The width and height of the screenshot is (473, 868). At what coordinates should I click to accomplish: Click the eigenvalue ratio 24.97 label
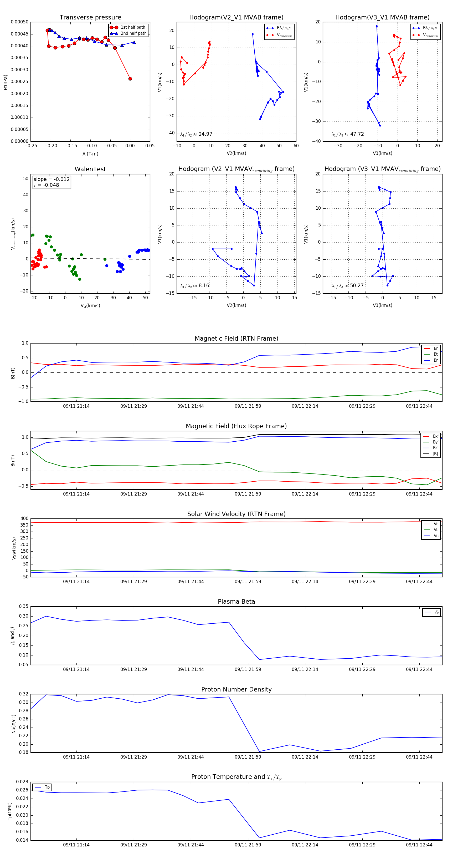pyautogui.click(x=196, y=134)
